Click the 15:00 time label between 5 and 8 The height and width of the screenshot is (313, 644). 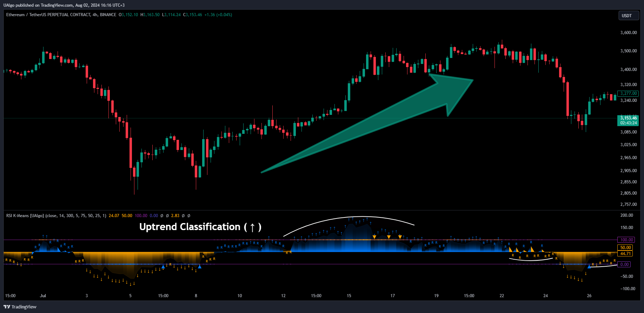[163, 296]
